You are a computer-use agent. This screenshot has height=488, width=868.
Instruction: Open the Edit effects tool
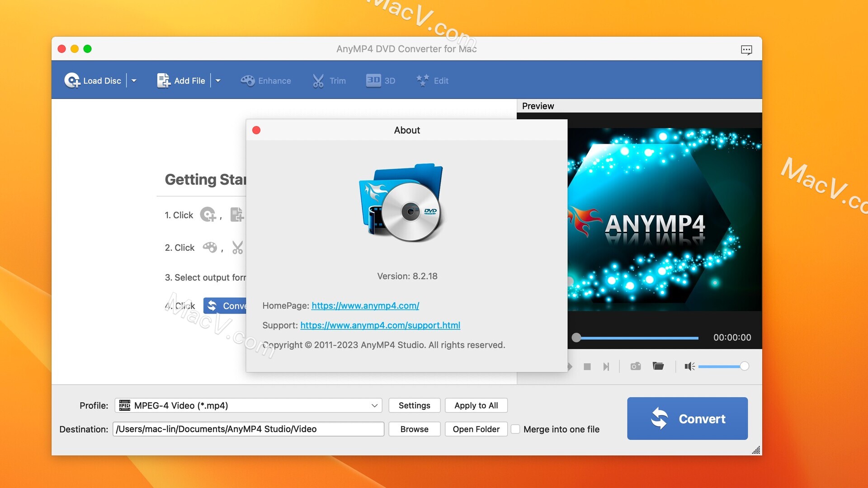coord(432,80)
